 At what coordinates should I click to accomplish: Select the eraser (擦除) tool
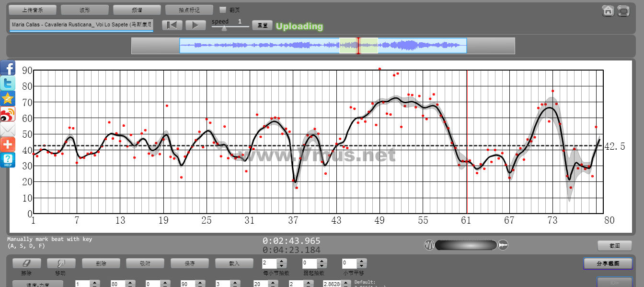coord(26,263)
